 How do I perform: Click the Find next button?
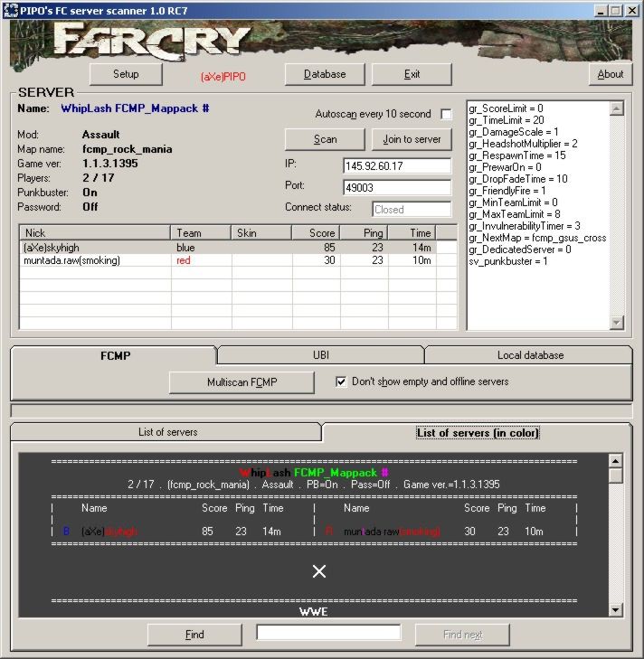click(x=462, y=635)
